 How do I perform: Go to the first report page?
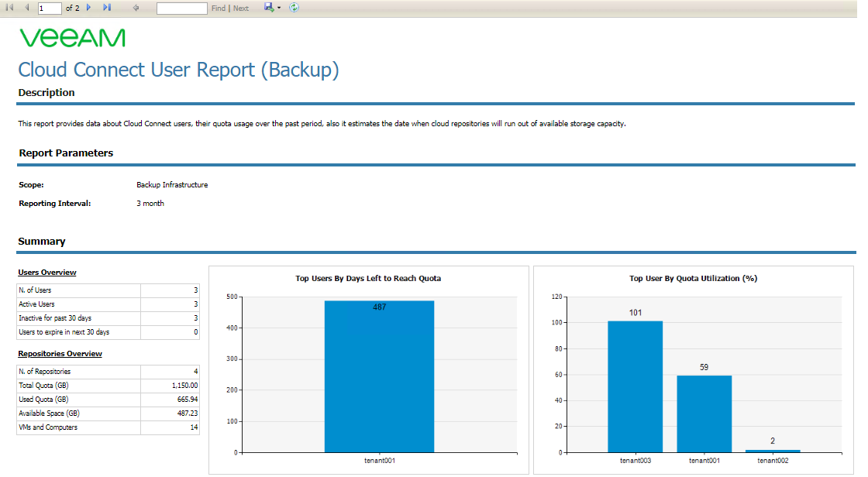click(x=9, y=8)
